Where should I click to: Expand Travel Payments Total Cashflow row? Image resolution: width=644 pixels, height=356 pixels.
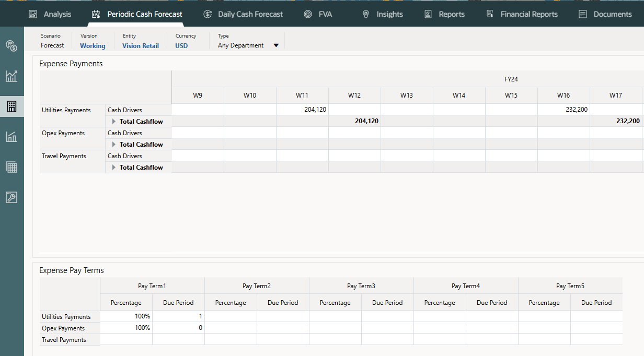point(113,168)
